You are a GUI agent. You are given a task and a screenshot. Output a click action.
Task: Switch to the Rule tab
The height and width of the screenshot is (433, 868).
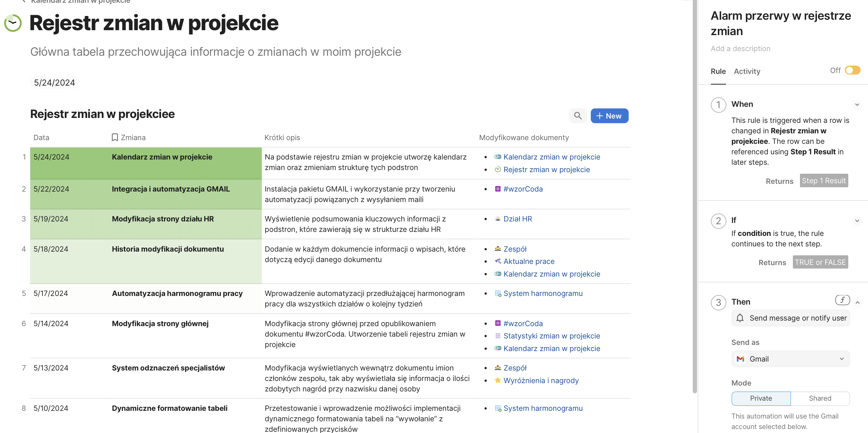tap(718, 71)
